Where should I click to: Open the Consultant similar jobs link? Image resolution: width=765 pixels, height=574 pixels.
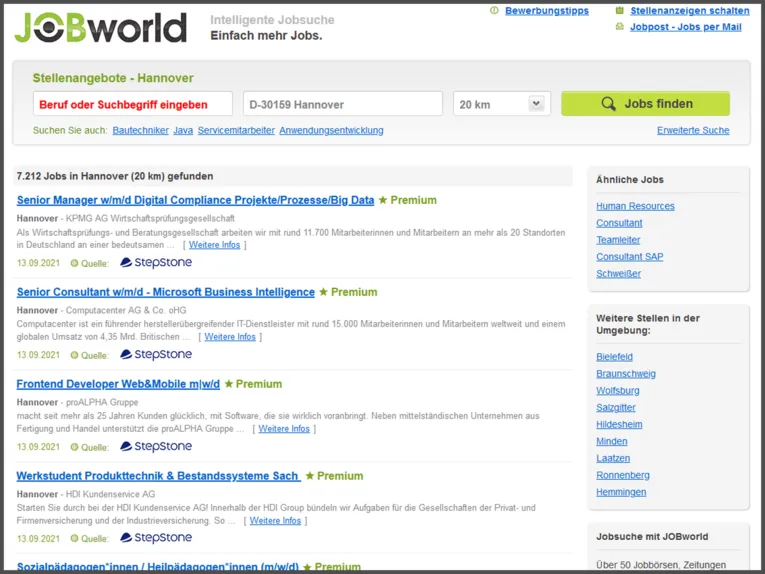pyautogui.click(x=619, y=223)
